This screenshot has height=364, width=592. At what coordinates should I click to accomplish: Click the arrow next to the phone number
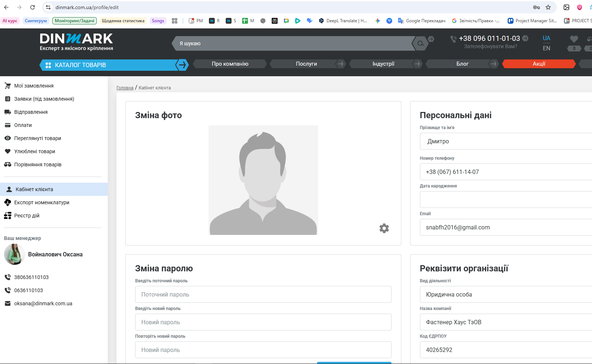(525, 38)
